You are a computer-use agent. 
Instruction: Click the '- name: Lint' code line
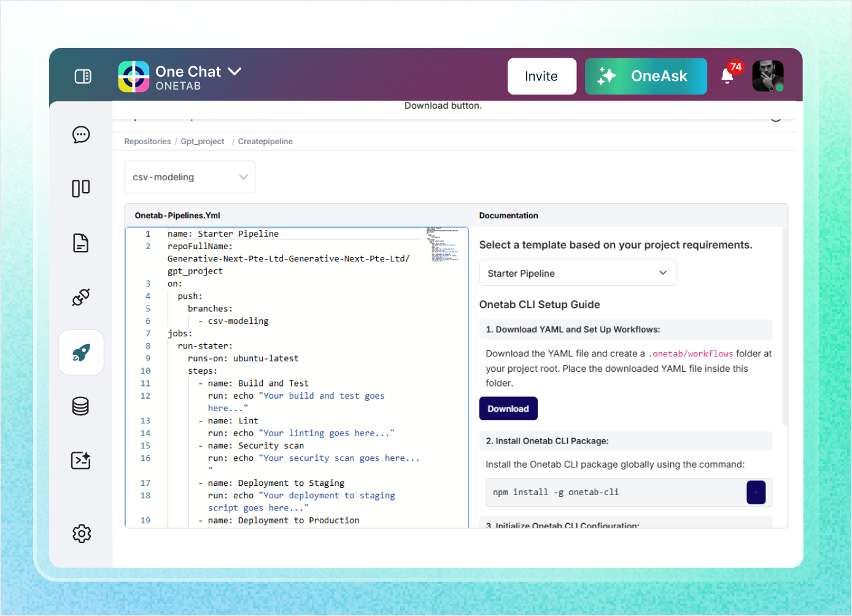point(228,421)
